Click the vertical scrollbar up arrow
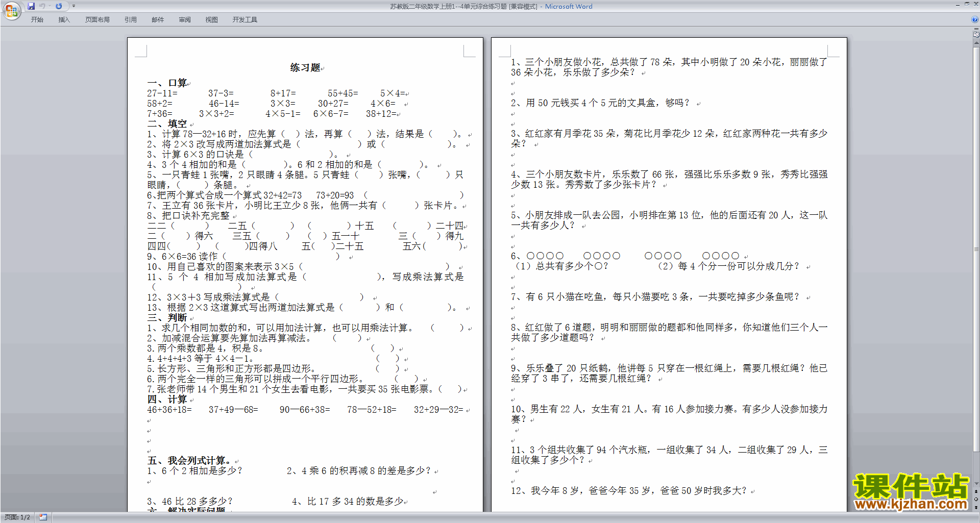 (x=976, y=43)
